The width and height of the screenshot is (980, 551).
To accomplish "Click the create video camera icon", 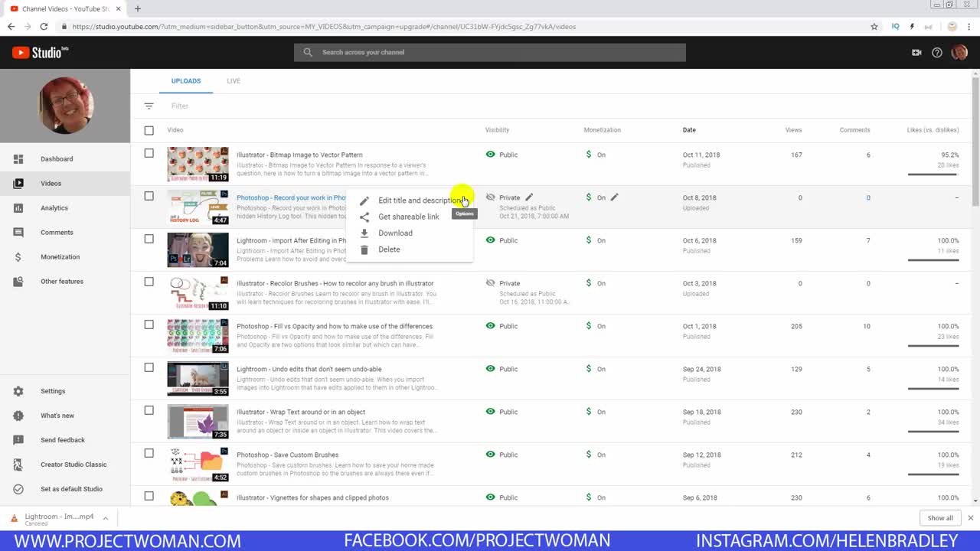I will pyautogui.click(x=916, y=53).
